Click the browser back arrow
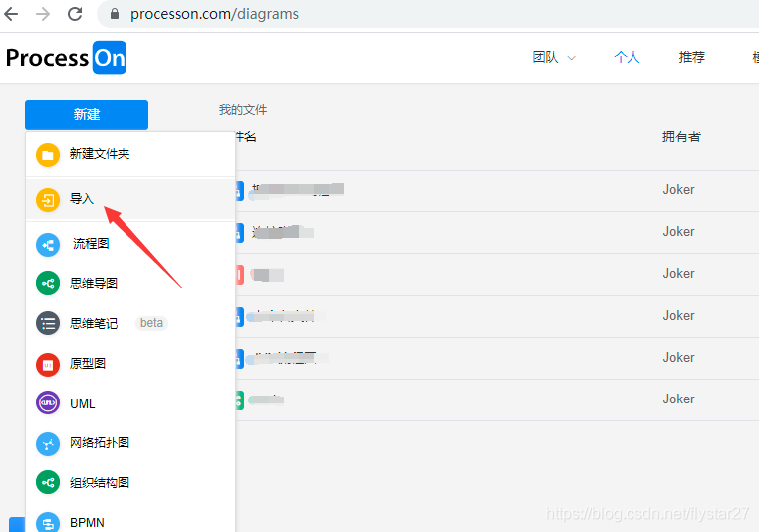 11,14
